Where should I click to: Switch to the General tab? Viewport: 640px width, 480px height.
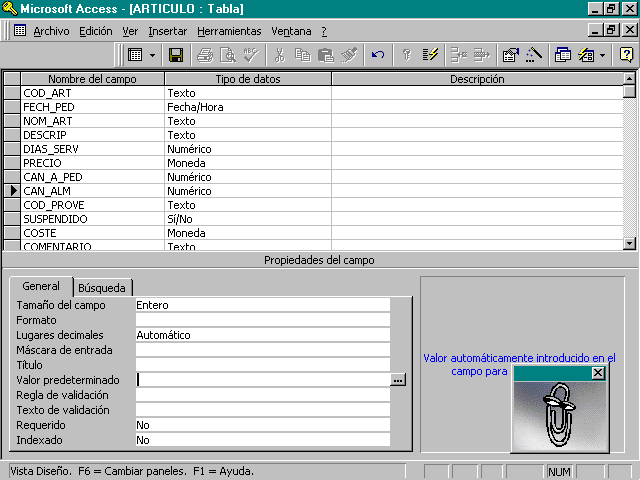pos(41,286)
